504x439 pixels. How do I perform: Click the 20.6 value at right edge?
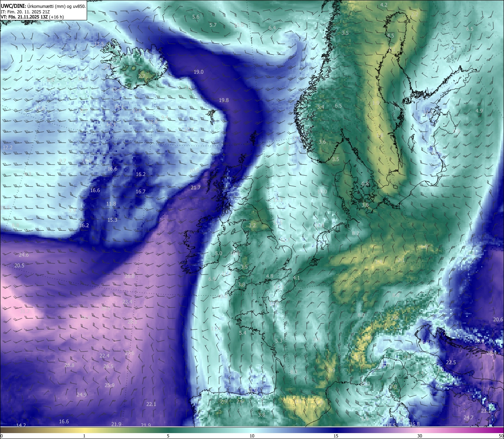pos(498,320)
